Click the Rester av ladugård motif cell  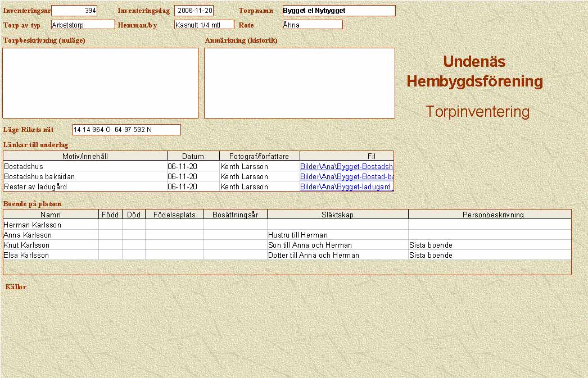(x=85, y=187)
